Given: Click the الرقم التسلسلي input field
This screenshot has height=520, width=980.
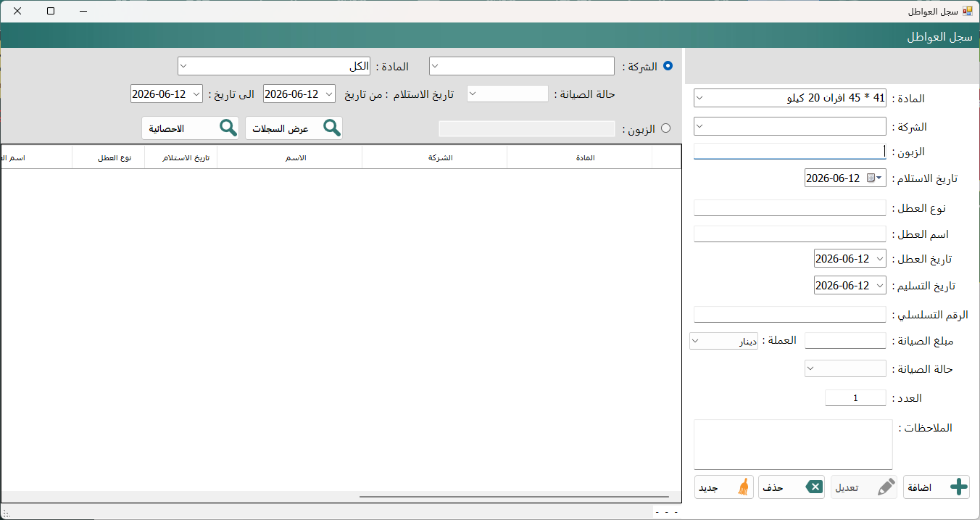Looking at the screenshot, I should pyautogui.click(x=790, y=314).
